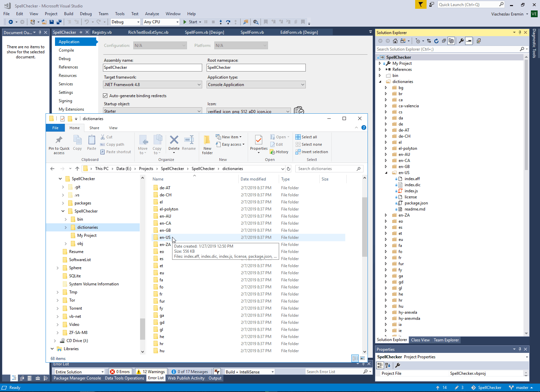Image resolution: width=540 pixels, height=392 pixels.
Task: Click Invert selection in the ribbon
Action: (x=312, y=152)
